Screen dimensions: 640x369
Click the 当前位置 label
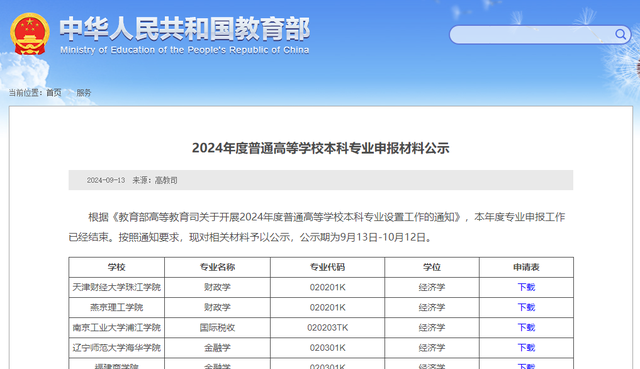(x=24, y=93)
